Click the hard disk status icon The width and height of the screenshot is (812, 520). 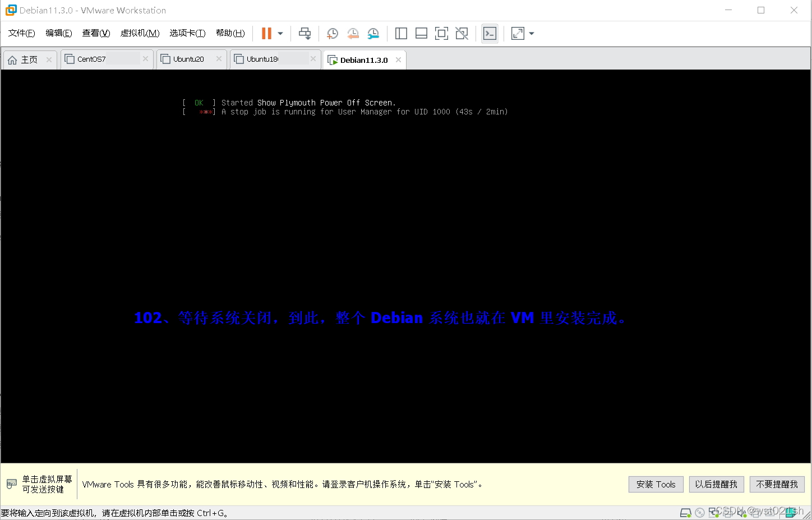tap(685, 513)
